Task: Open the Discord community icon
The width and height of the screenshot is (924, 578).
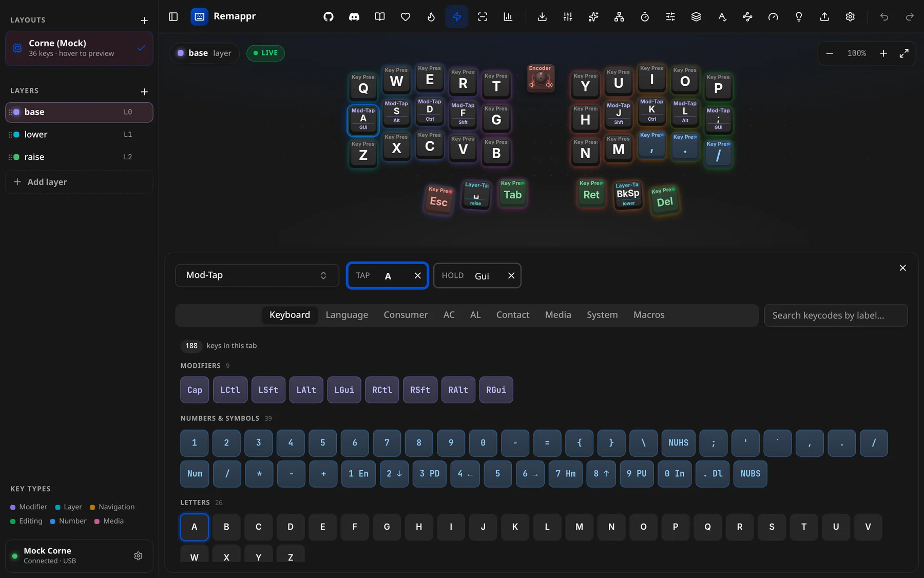Action: point(354,17)
